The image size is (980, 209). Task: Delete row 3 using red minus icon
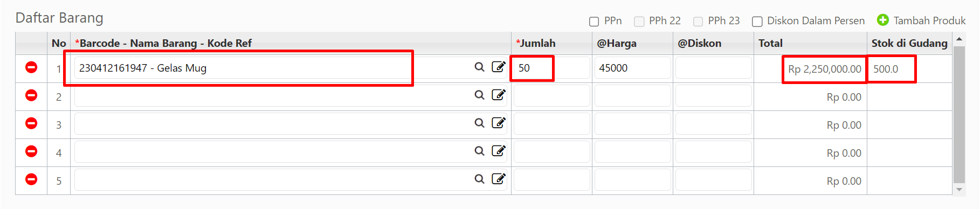(31, 123)
